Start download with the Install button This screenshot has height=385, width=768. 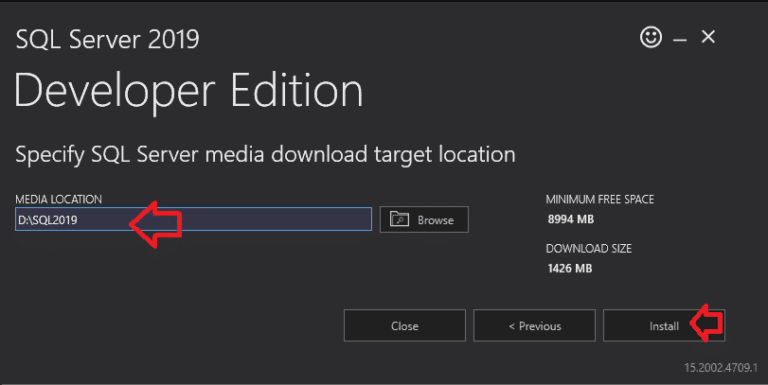(x=664, y=325)
